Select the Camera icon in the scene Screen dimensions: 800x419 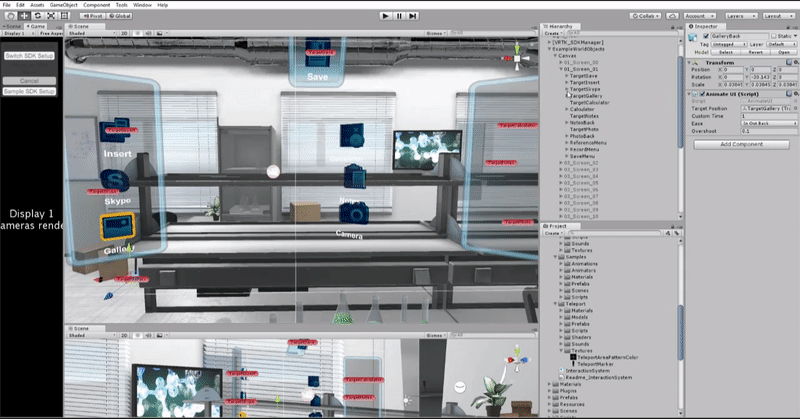tap(354, 213)
